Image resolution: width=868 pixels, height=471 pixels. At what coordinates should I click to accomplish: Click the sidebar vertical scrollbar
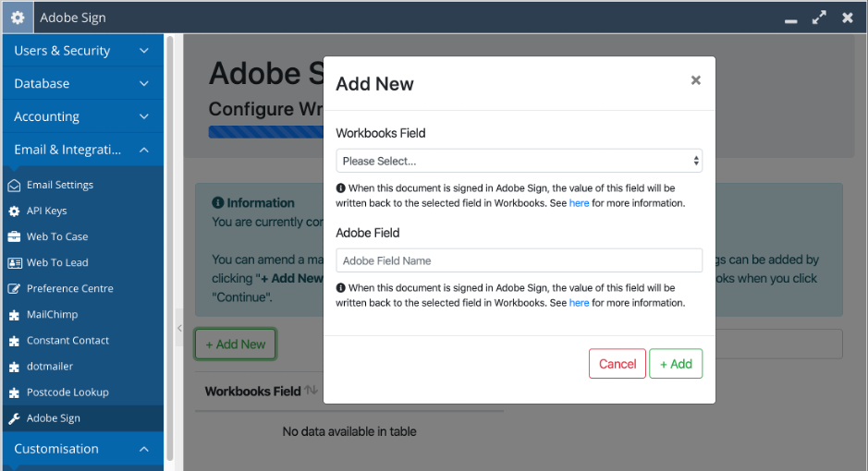[170, 248]
